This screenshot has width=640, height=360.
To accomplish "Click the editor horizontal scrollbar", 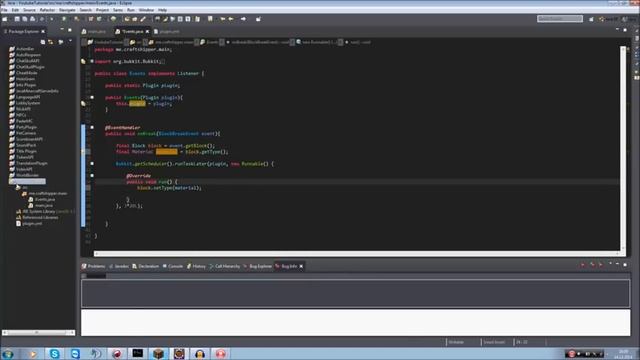I will tap(357, 253).
